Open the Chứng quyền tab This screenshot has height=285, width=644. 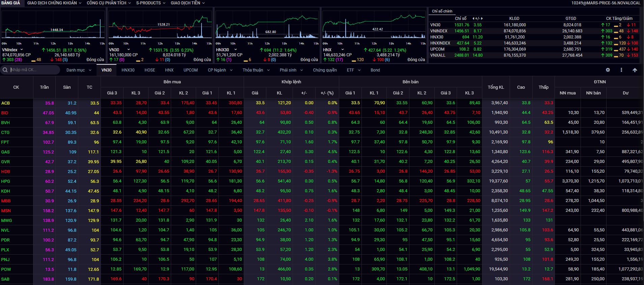pyautogui.click(x=325, y=70)
